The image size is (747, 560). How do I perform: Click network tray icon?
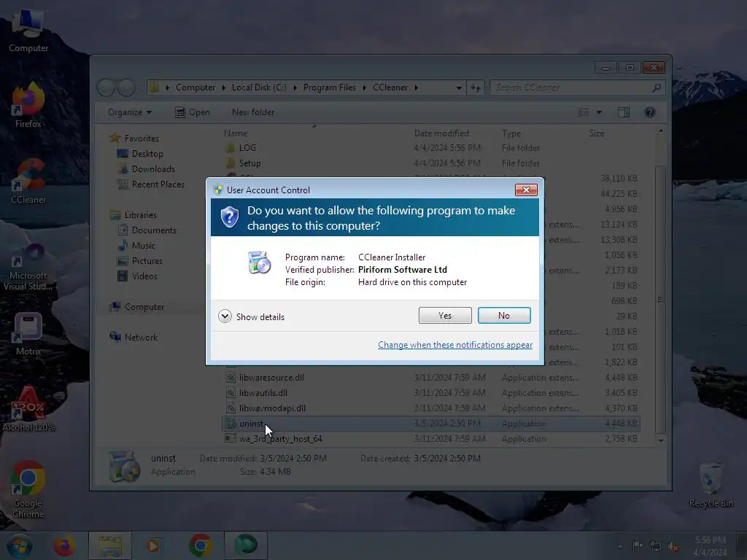[x=656, y=547]
